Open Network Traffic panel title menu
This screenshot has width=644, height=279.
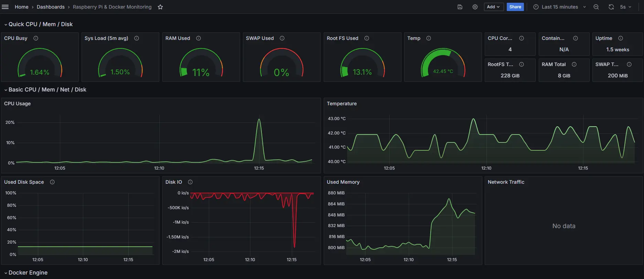[x=506, y=182]
